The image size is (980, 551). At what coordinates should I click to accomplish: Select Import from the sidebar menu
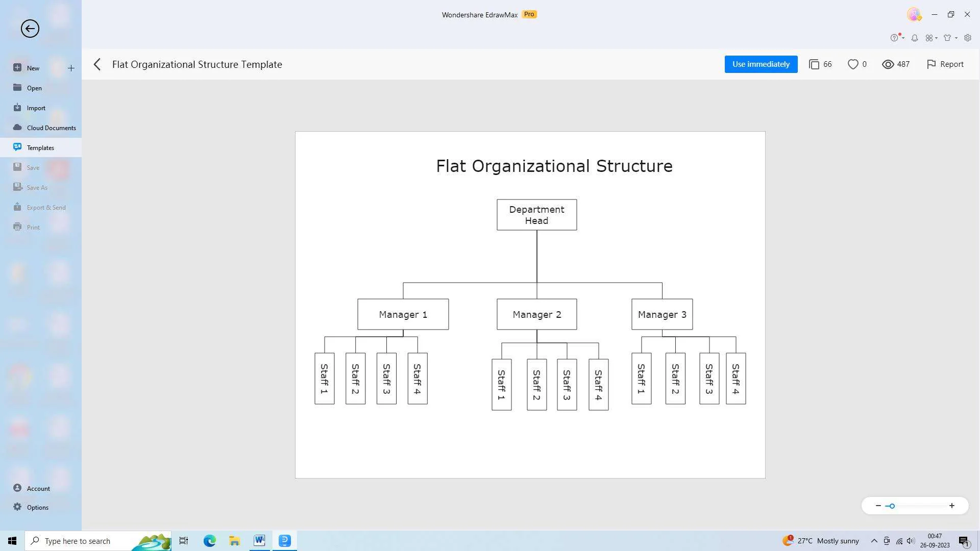coord(36,108)
